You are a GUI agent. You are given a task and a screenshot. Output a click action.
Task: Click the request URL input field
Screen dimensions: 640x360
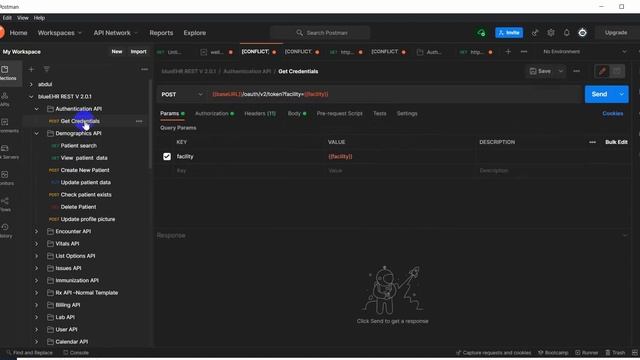[x=394, y=94]
